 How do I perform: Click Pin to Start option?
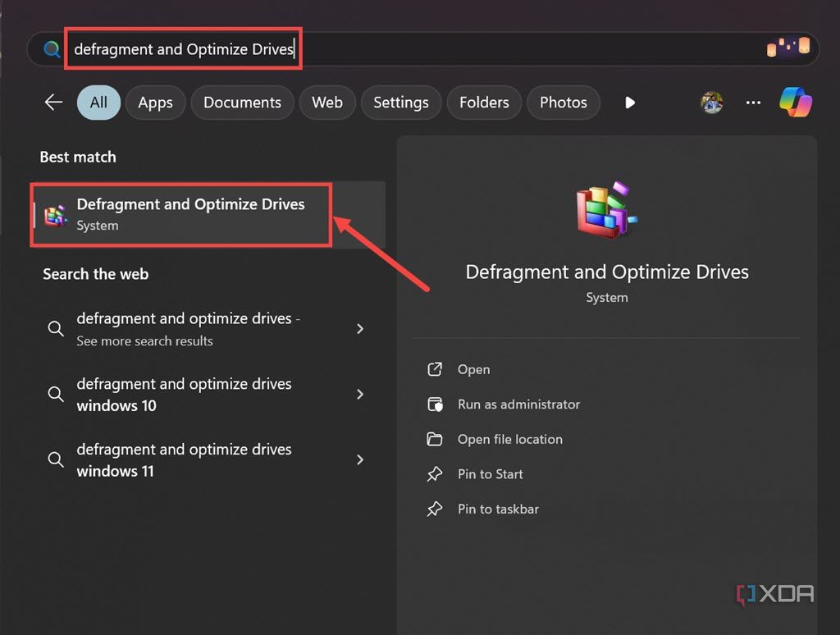(490, 474)
